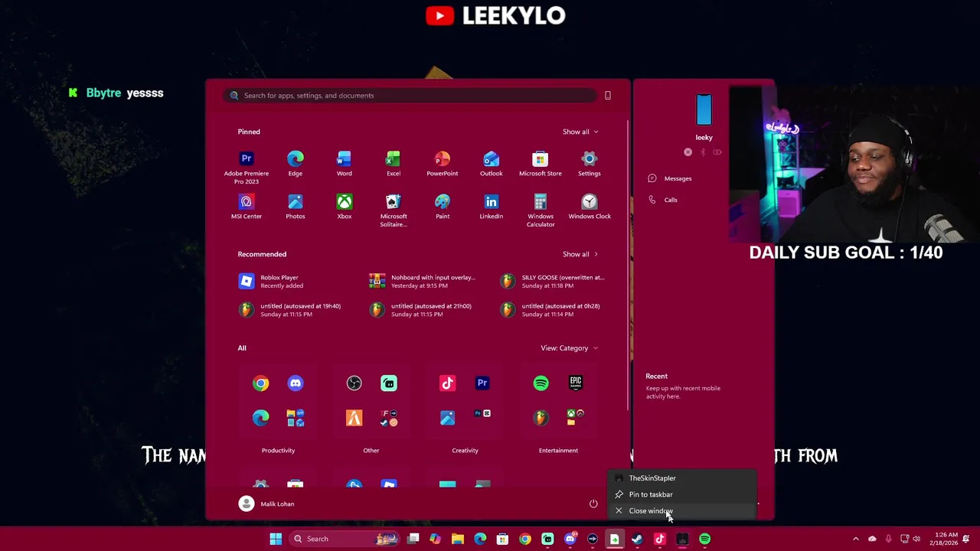Open the Entertainment category label
The height and width of the screenshot is (551, 980).
pyautogui.click(x=558, y=451)
